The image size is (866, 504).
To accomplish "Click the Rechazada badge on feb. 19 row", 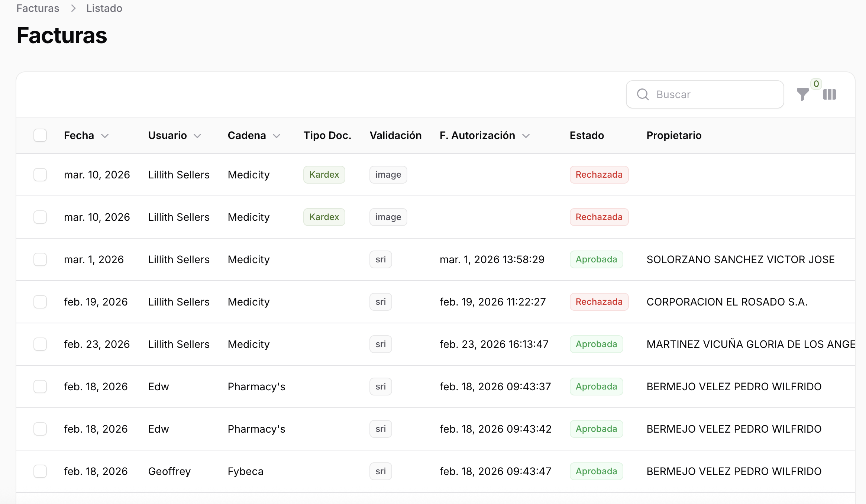I will [599, 302].
